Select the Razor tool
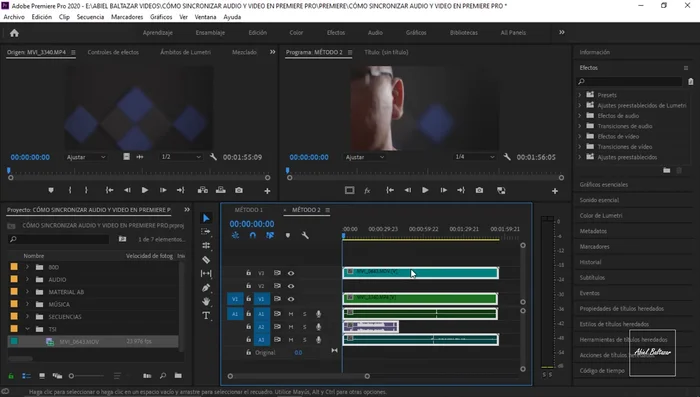The height and width of the screenshot is (397, 700). pyautogui.click(x=206, y=259)
